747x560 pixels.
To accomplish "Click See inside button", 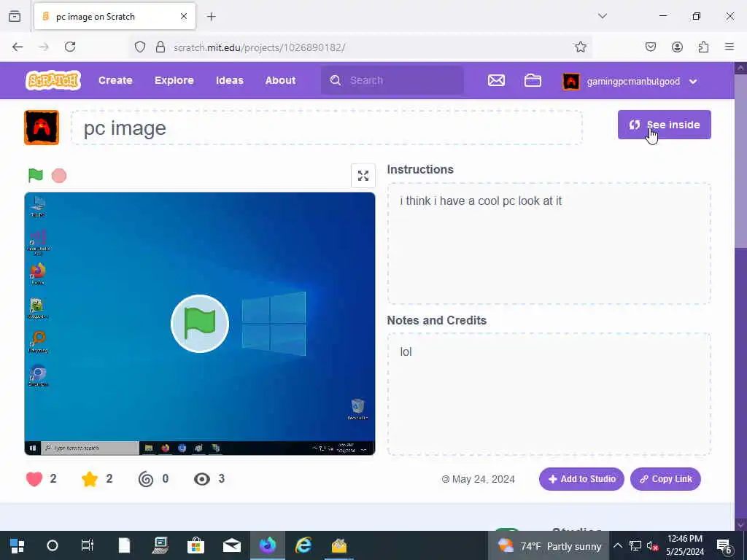I will (x=664, y=125).
